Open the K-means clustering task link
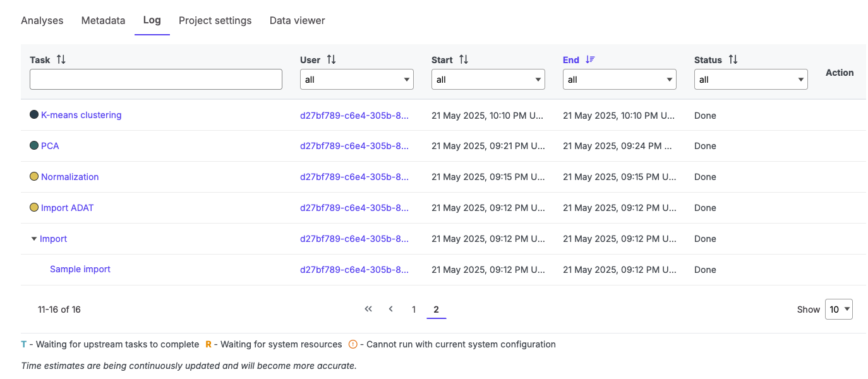This screenshot has width=868, height=379. point(81,115)
